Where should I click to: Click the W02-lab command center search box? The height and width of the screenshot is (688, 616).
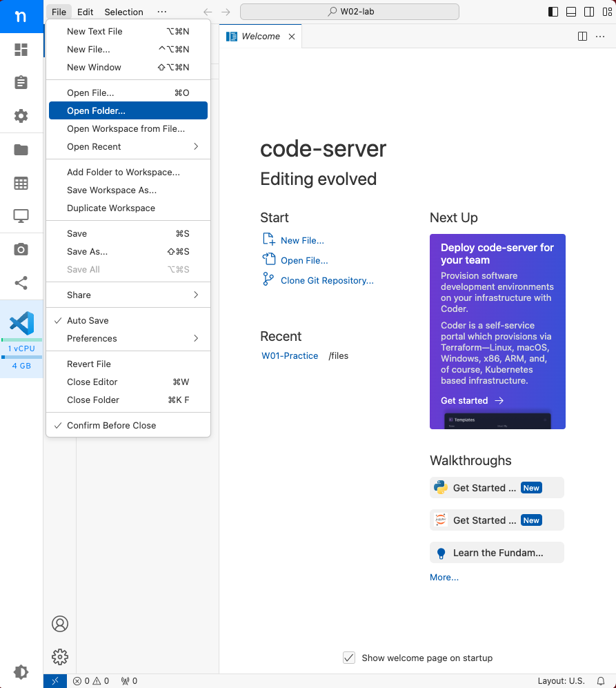point(350,12)
